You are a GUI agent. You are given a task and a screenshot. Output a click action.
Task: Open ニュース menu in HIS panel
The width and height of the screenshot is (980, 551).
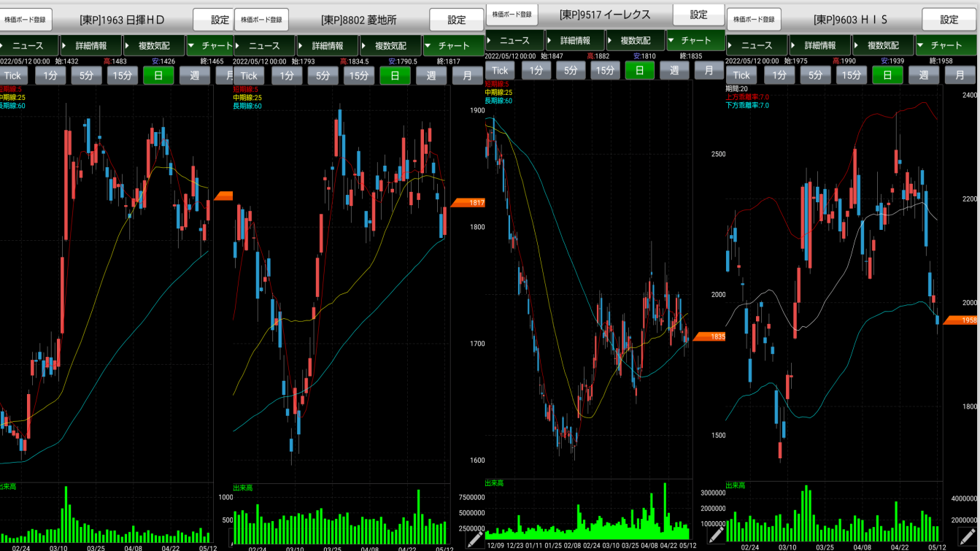coord(756,45)
